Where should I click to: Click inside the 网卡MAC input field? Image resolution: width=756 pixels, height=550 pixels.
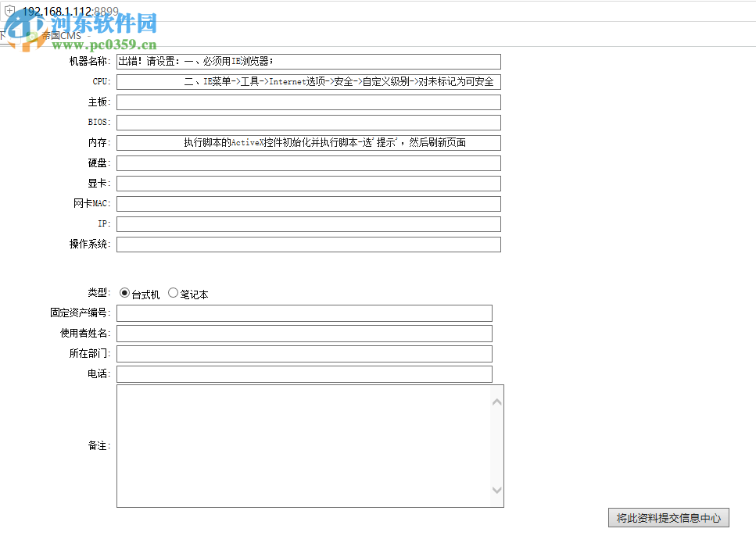(309, 203)
